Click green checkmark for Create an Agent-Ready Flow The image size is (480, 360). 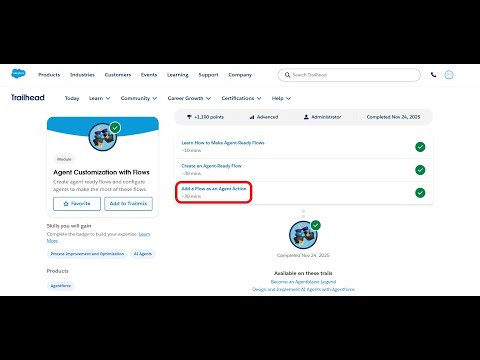(x=420, y=170)
